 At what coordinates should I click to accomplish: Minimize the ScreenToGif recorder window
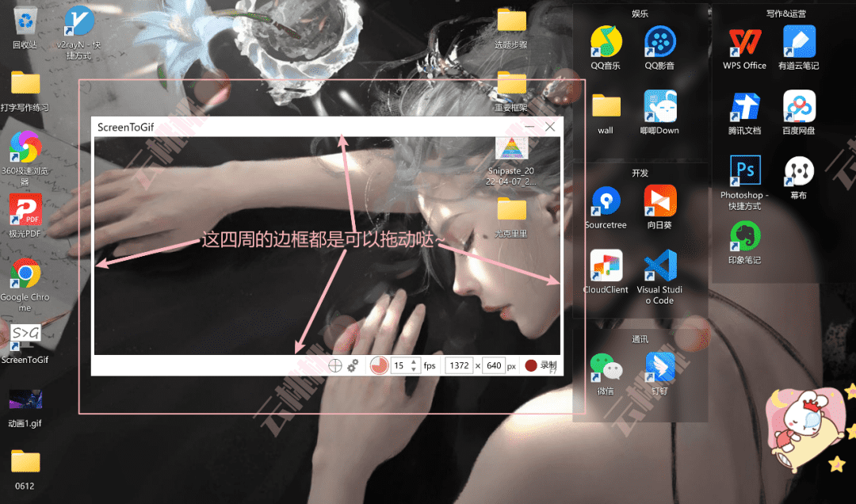pyautogui.click(x=529, y=127)
